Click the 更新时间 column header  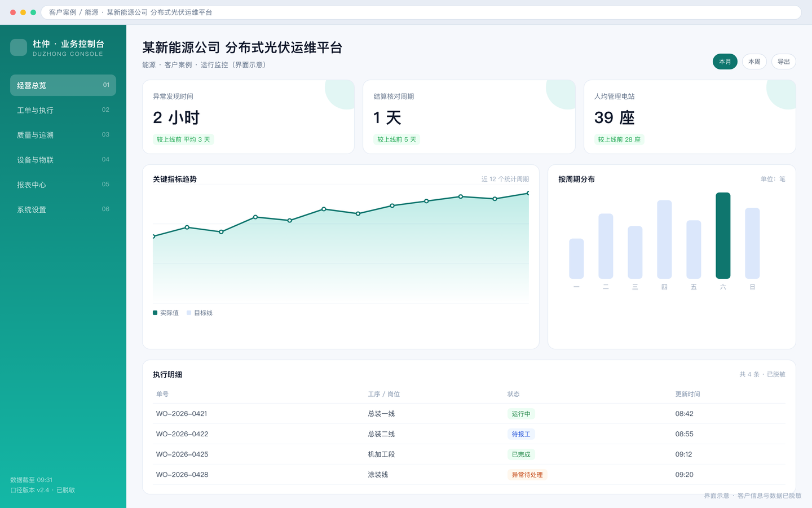point(688,394)
